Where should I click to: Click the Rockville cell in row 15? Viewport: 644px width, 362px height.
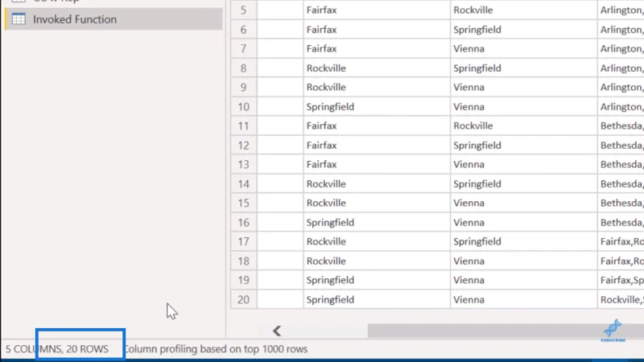377,203
